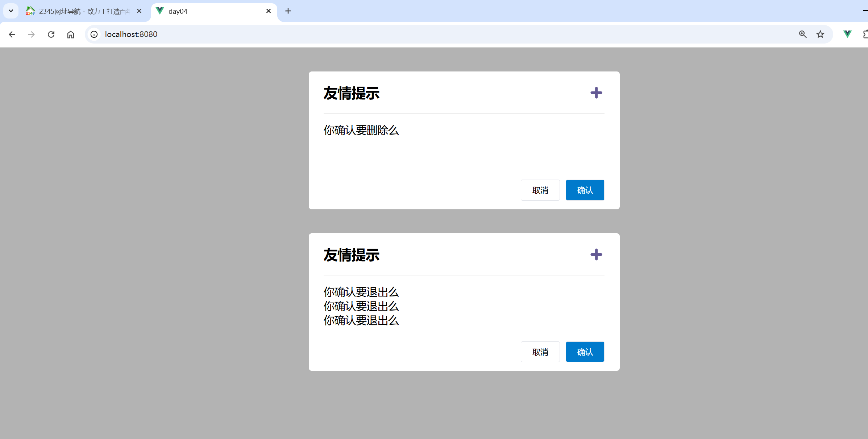Bookmark this page with the star
This screenshot has width=868, height=439.
(x=820, y=34)
